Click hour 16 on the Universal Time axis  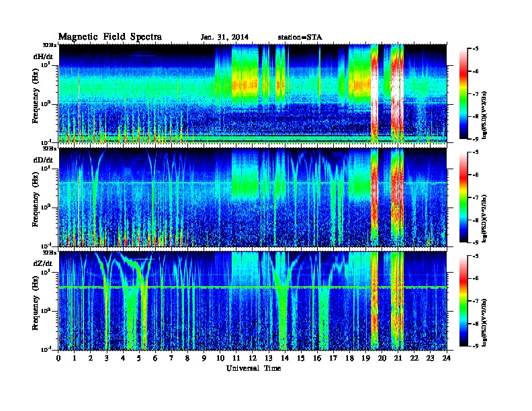[317, 358]
